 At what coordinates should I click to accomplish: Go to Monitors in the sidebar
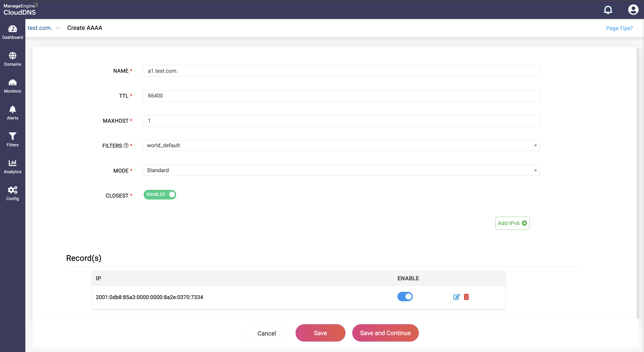(x=13, y=86)
